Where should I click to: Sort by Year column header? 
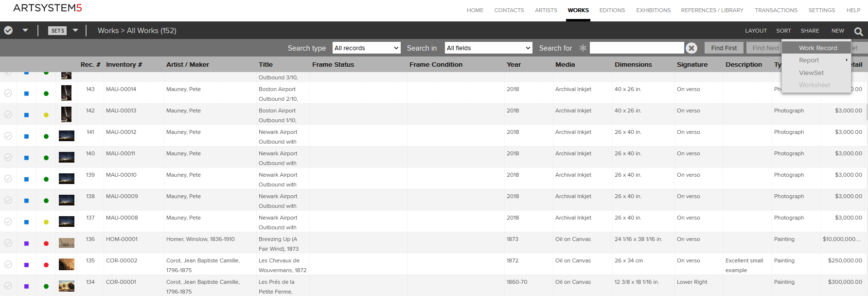point(514,64)
